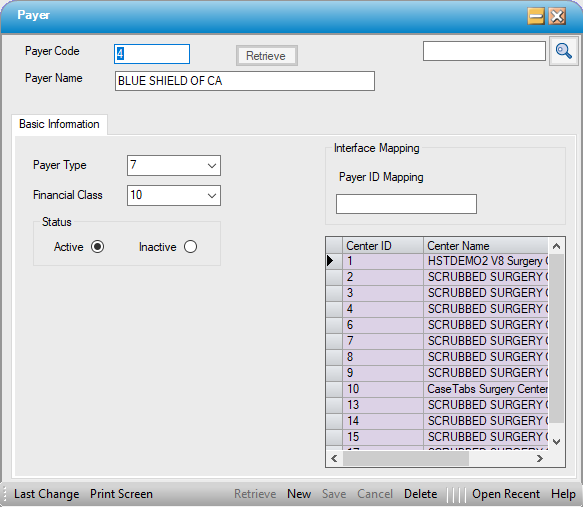This screenshot has height=507, width=583.
Task: Open the Payer Type dropdown
Action: click(x=212, y=165)
